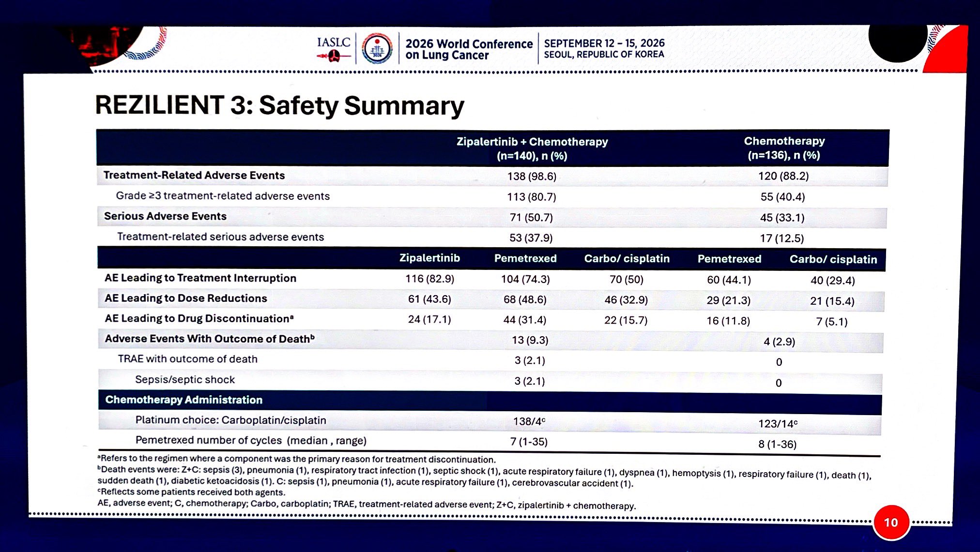Click the Pemetrexed header under the Zipalertinib arm
Image resolution: width=980 pixels, height=552 pixels.
click(x=525, y=258)
